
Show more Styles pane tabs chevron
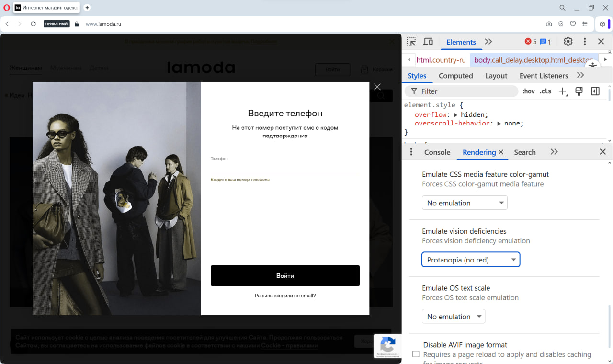(x=580, y=75)
